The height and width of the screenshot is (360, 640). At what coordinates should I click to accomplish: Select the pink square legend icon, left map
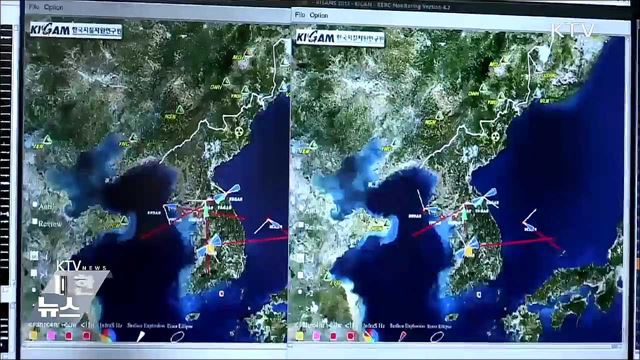[51, 335]
